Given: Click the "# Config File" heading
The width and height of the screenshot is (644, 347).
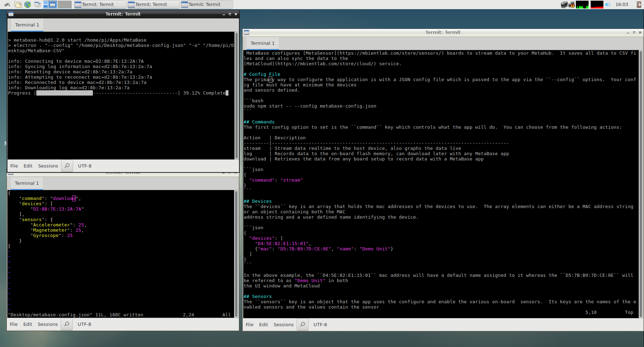Looking at the screenshot, I should (262, 74).
